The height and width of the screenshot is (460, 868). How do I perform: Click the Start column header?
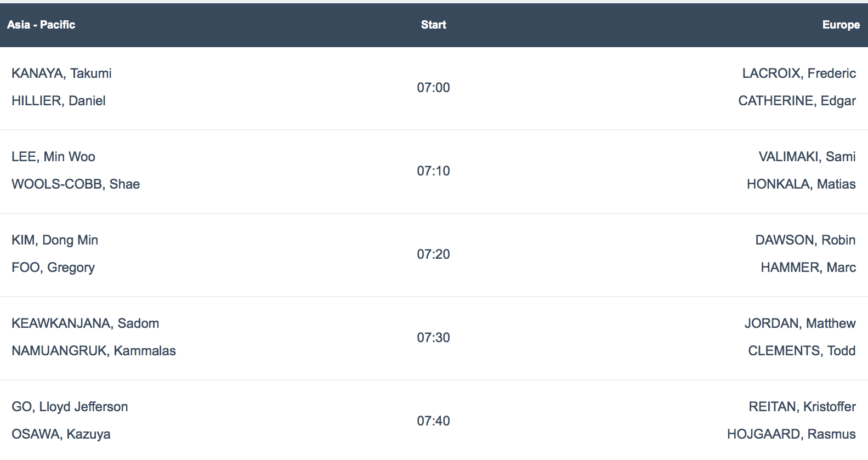click(x=433, y=25)
